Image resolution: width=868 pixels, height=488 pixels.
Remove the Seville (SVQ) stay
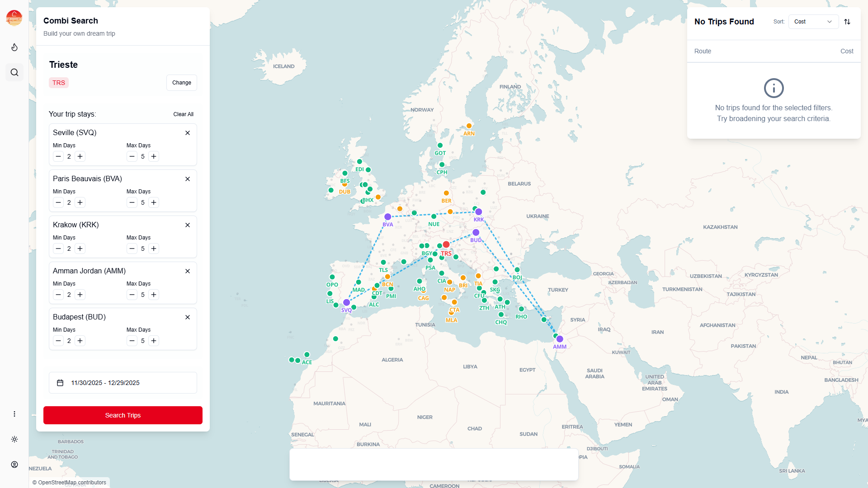tap(188, 133)
